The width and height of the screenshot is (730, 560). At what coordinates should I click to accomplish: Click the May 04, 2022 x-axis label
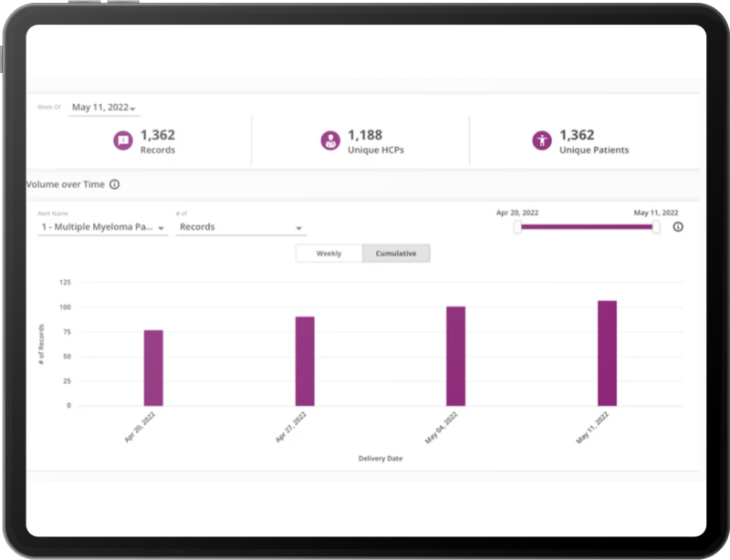(442, 429)
